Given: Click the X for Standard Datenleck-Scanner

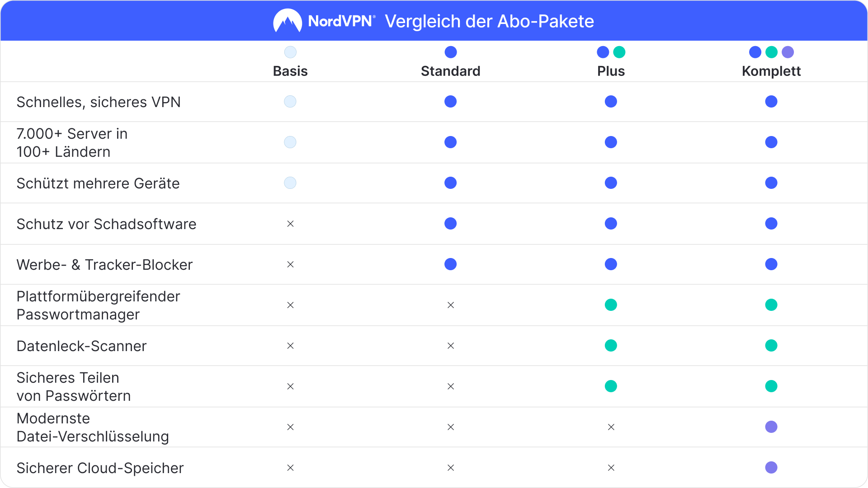Looking at the screenshot, I should 451,346.
